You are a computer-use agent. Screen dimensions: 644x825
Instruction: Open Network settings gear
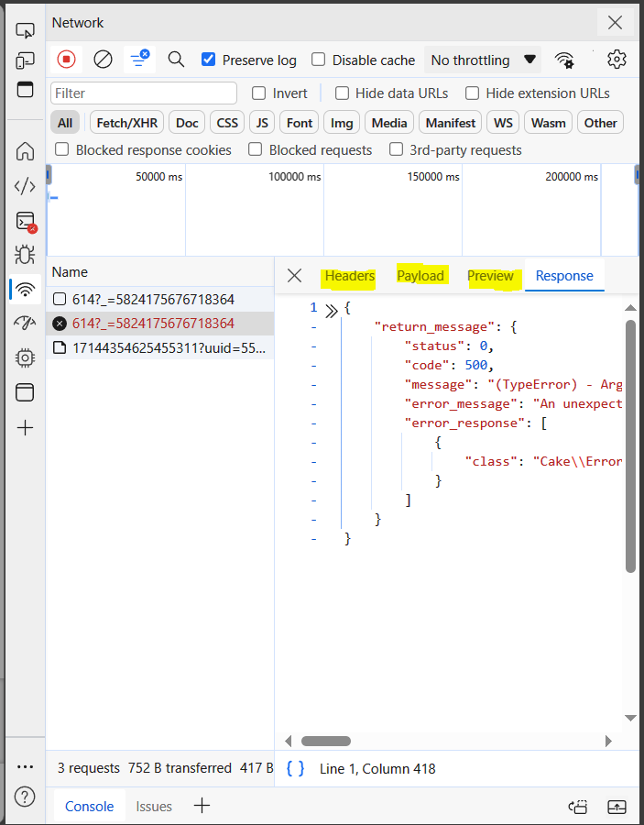pyautogui.click(x=617, y=60)
